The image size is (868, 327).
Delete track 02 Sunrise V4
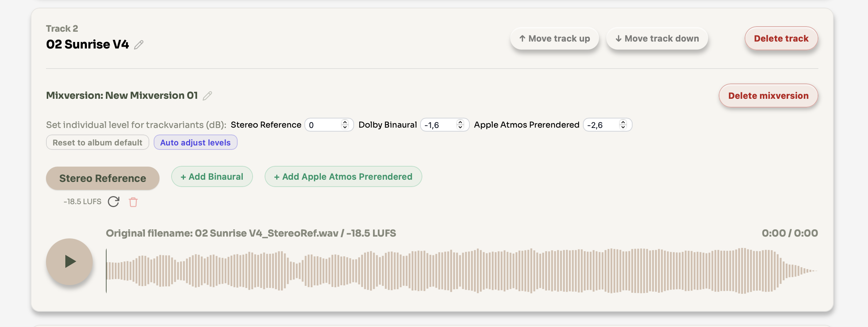(x=781, y=39)
